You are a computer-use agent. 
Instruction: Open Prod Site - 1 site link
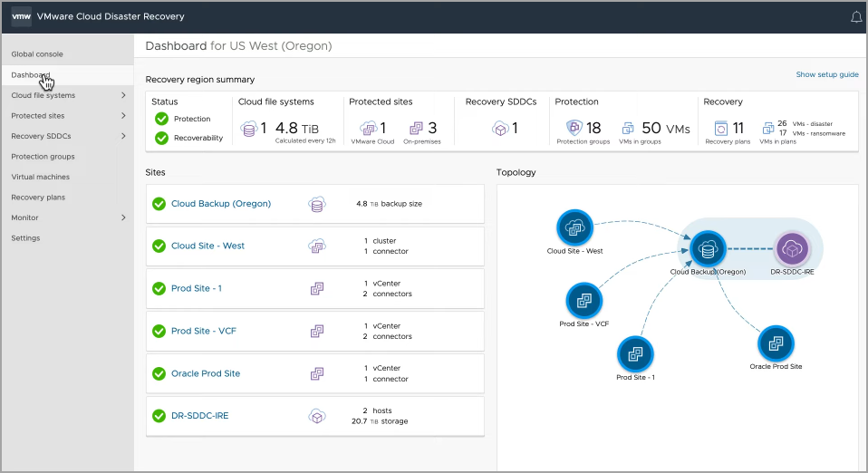[197, 288]
